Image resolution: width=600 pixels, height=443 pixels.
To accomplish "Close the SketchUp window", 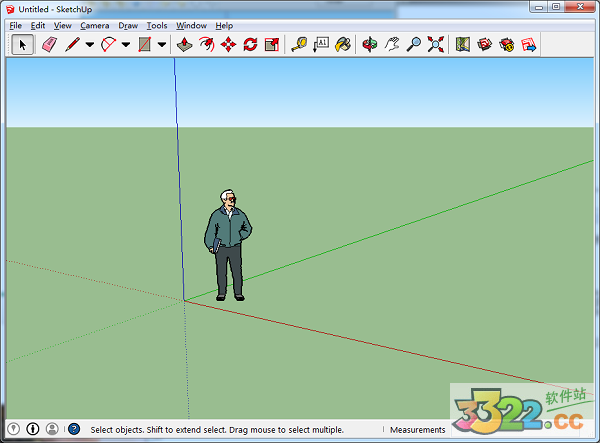I will tap(580, 7).
